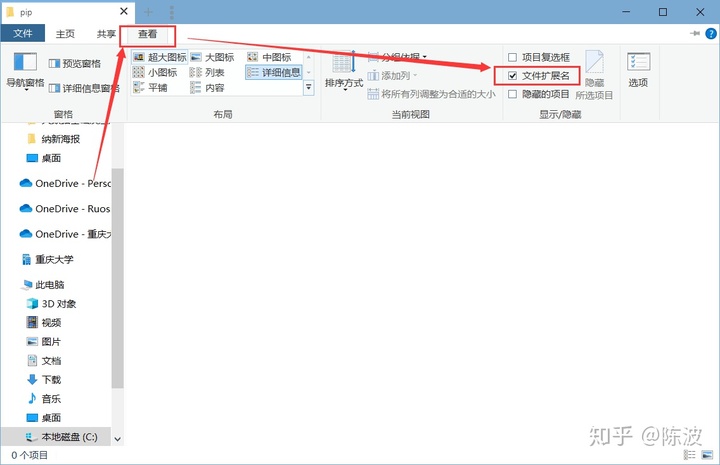Open 桌面 under 此电脑
Viewport: 720px width, 465px height.
[x=44, y=417]
